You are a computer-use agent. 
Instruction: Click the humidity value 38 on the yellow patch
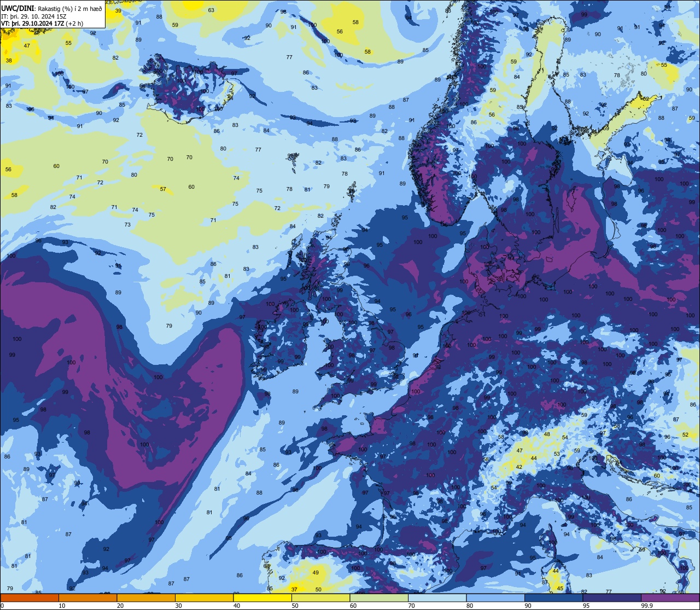coord(9,60)
